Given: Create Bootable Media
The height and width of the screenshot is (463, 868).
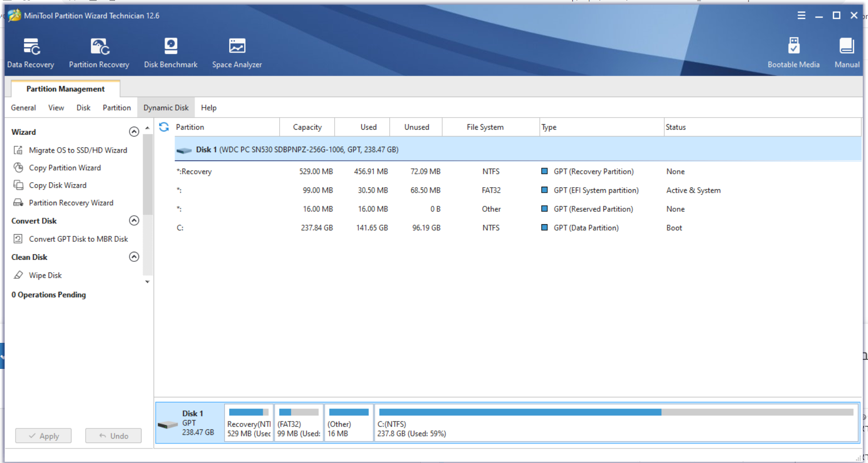Looking at the screenshot, I should [x=793, y=53].
